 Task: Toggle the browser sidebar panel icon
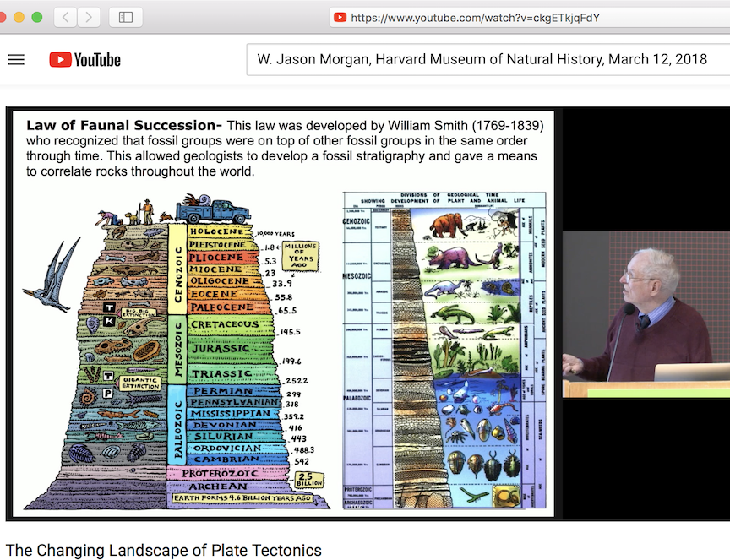click(125, 16)
